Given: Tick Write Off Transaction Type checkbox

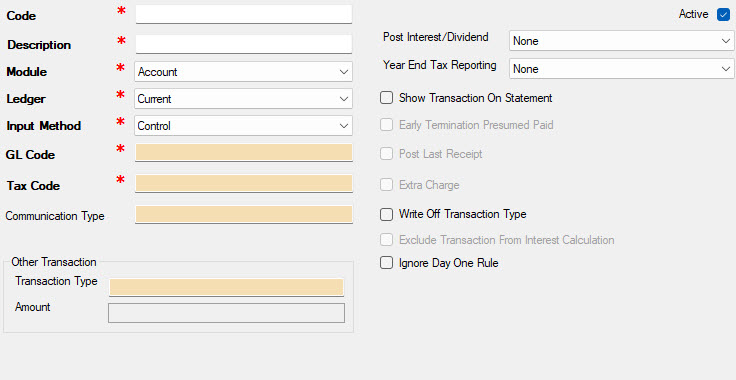Looking at the screenshot, I should click(386, 214).
